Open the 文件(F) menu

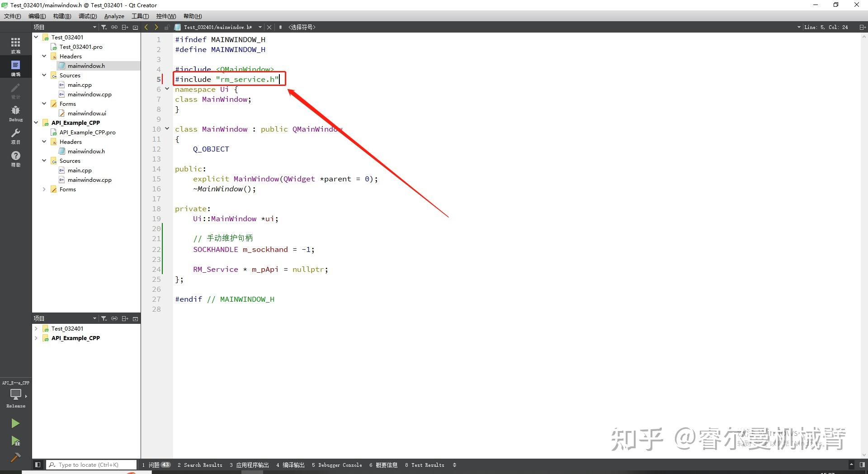pyautogui.click(x=13, y=16)
